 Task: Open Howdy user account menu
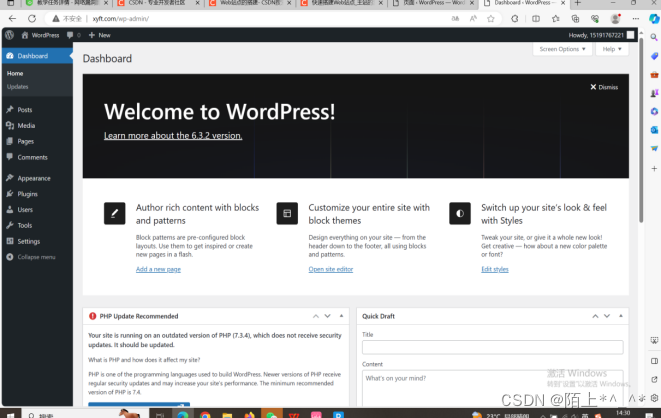(601, 35)
